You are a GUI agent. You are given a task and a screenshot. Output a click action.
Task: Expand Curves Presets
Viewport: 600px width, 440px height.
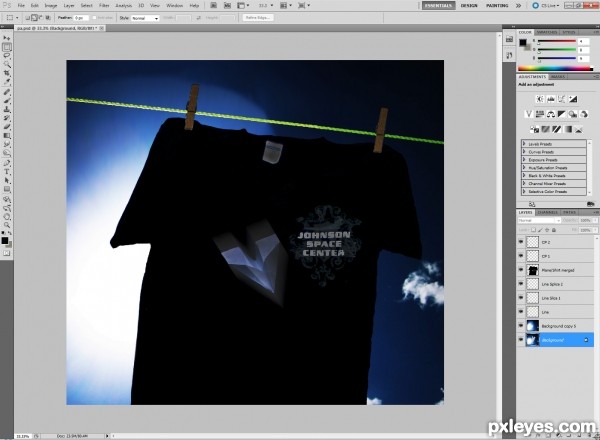point(524,152)
